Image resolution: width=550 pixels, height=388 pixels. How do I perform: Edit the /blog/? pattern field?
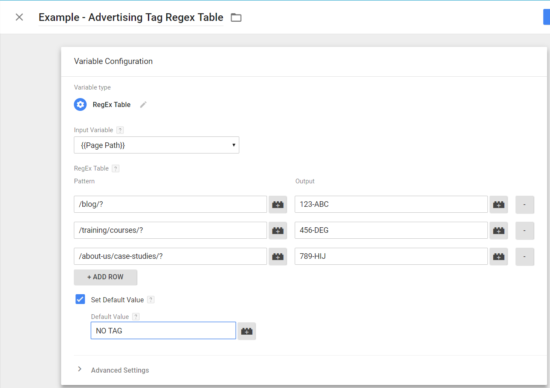pyautogui.click(x=170, y=204)
